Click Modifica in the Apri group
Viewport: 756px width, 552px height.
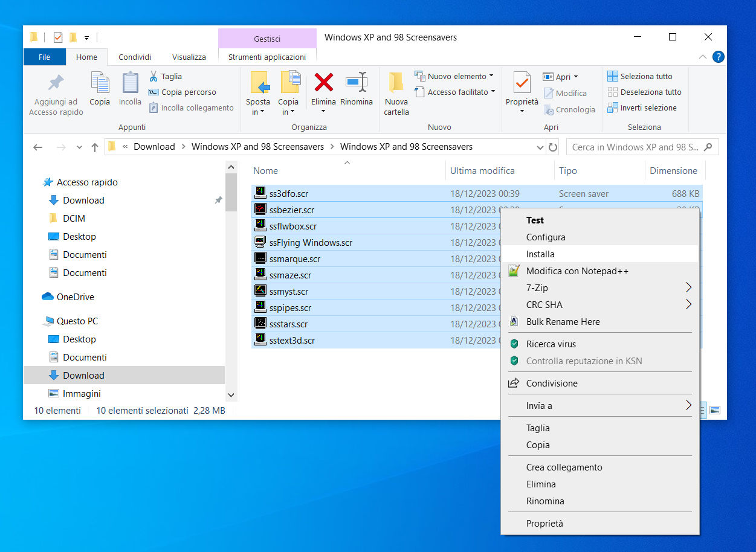pos(565,93)
